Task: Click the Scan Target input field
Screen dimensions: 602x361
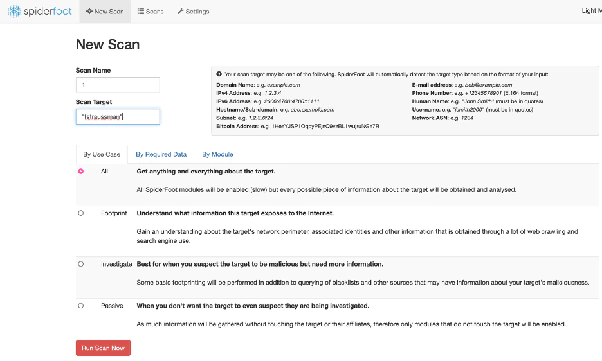Action: point(118,117)
